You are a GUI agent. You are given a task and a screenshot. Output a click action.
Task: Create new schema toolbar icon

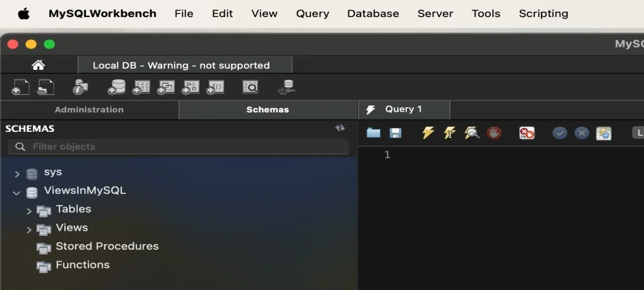[117, 87]
